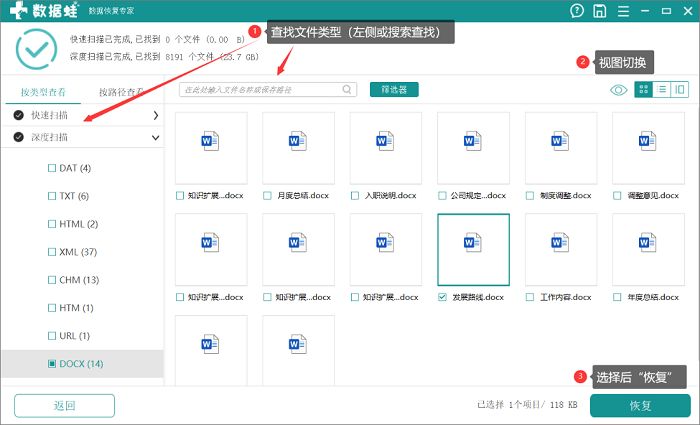
Task: Check the HTML (2) file type box
Action: 52,224
